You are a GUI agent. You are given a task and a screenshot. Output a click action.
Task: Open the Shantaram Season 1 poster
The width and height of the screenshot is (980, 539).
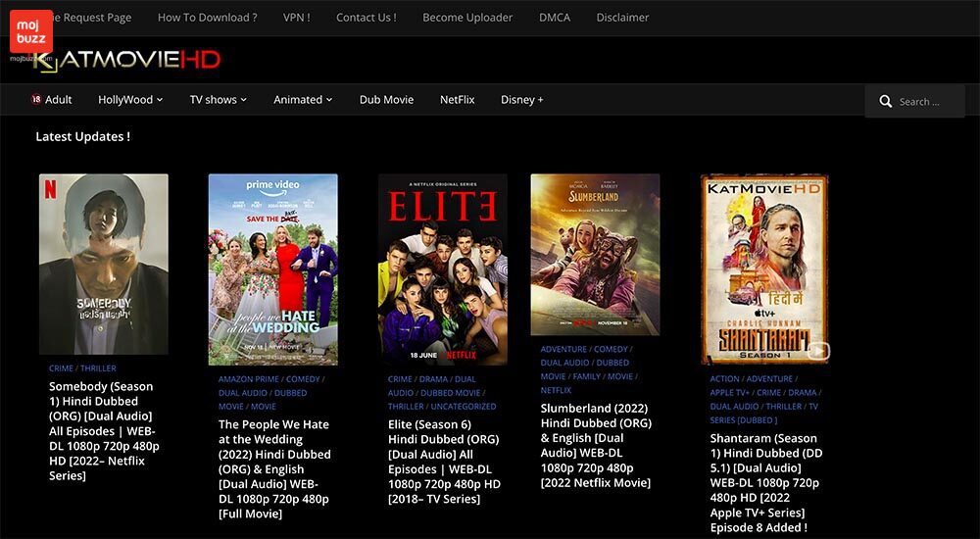point(765,269)
